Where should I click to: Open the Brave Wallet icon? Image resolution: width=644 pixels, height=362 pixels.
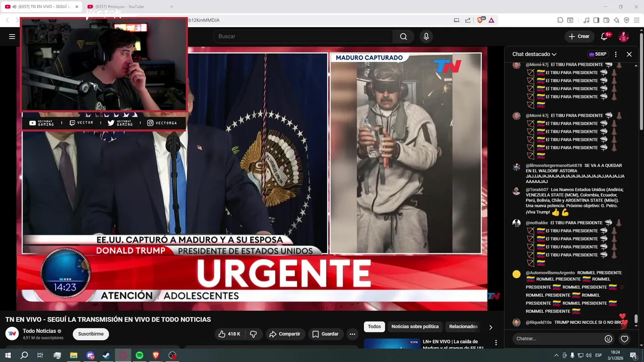(606, 20)
